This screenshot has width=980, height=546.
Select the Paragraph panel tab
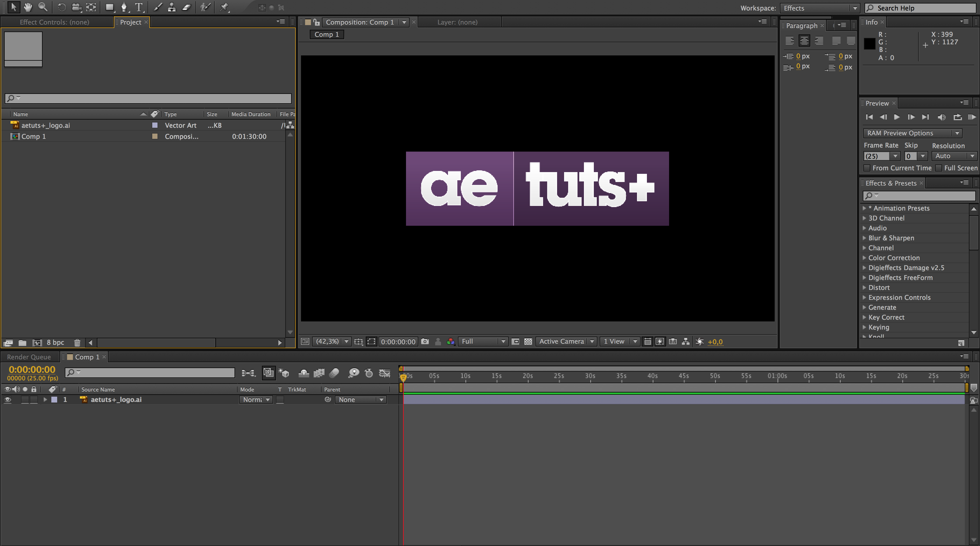(801, 25)
